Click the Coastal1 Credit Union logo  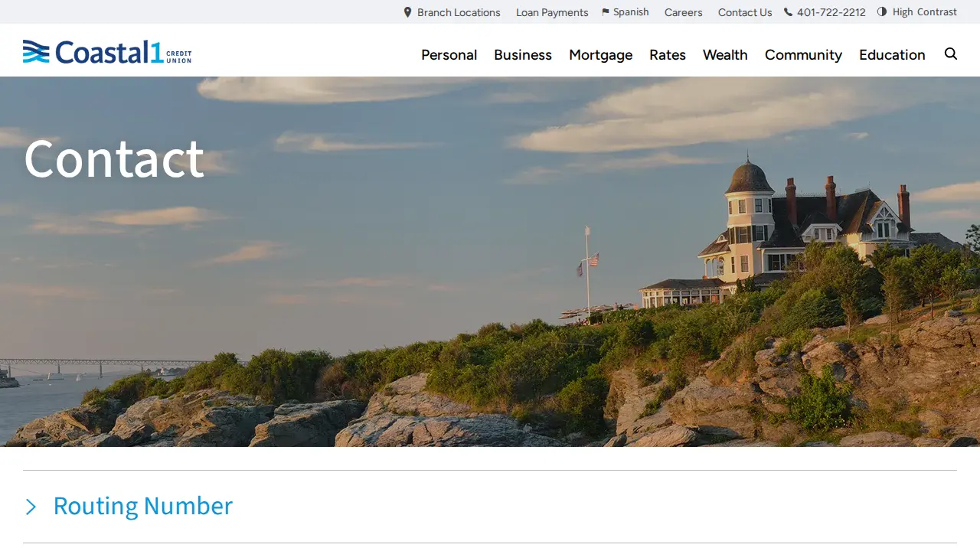tap(107, 51)
